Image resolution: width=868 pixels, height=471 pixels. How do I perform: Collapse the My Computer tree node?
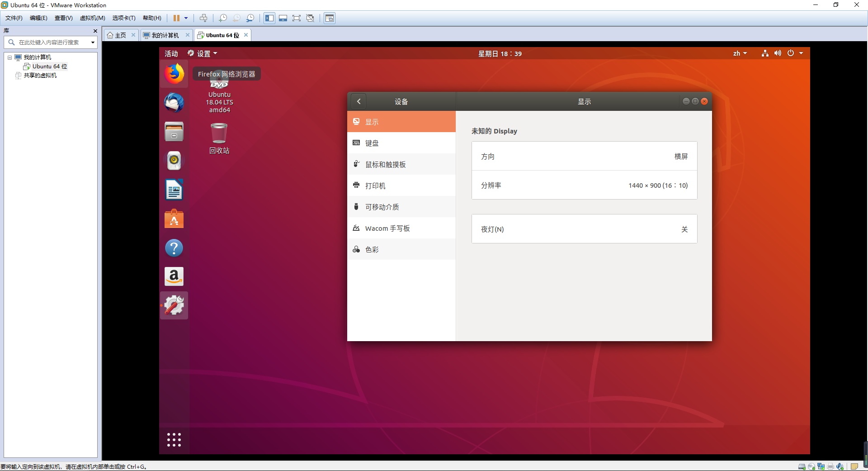pos(9,57)
